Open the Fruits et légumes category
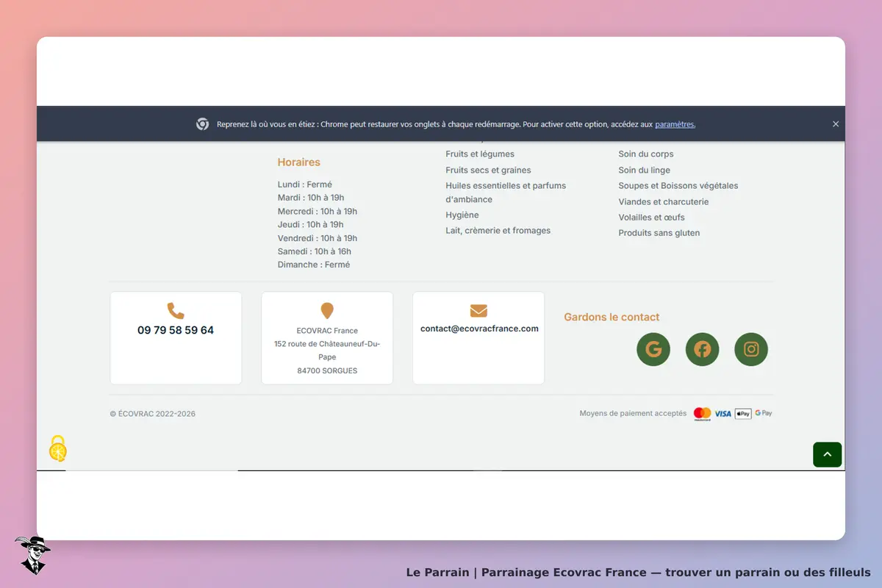The width and height of the screenshot is (882, 588). point(480,154)
